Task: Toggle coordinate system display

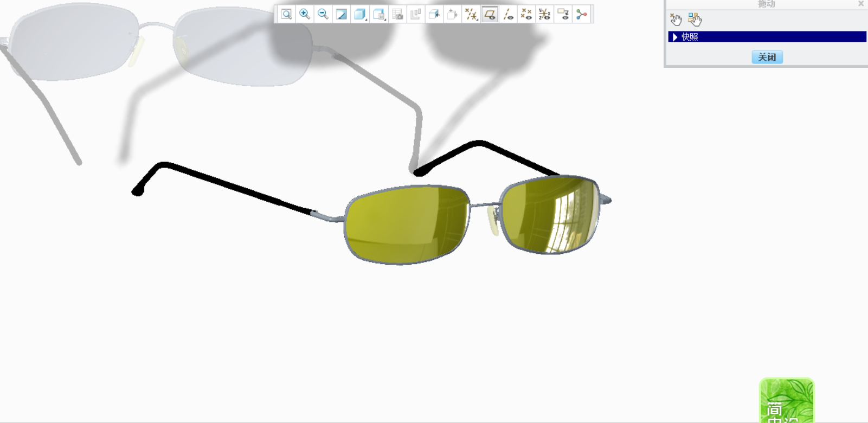Action: (x=544, y=14)
